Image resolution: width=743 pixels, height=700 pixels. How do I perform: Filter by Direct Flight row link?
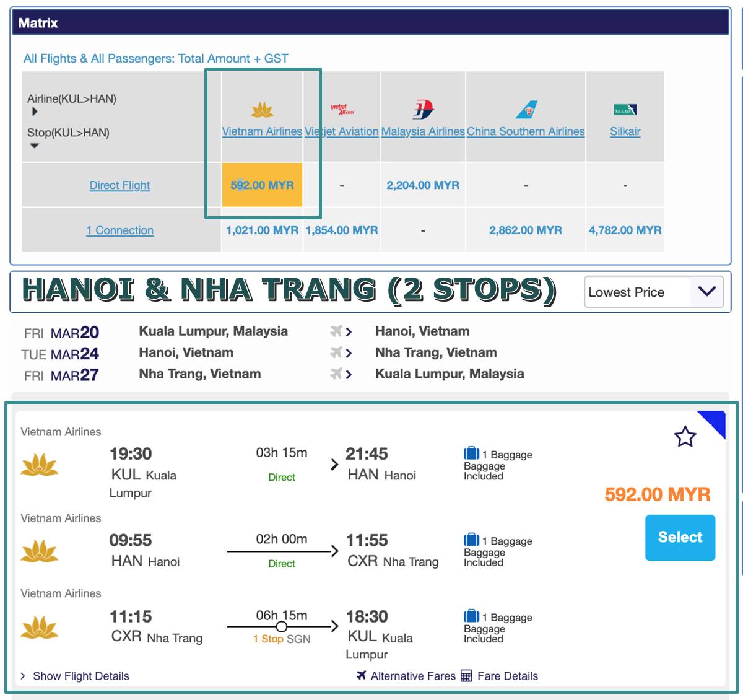(x=120, y=185)
